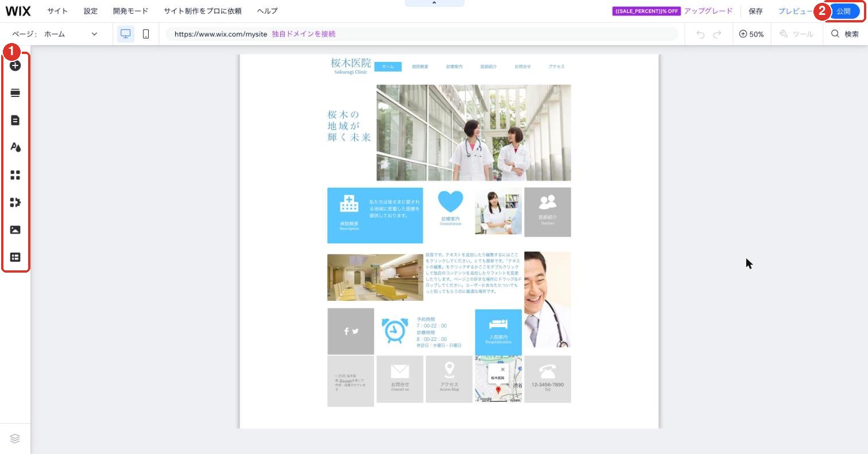Select the 桜木の地域が輝く未来 headline
The height and width of the screenshot is (454, 868).
point(349,126)
